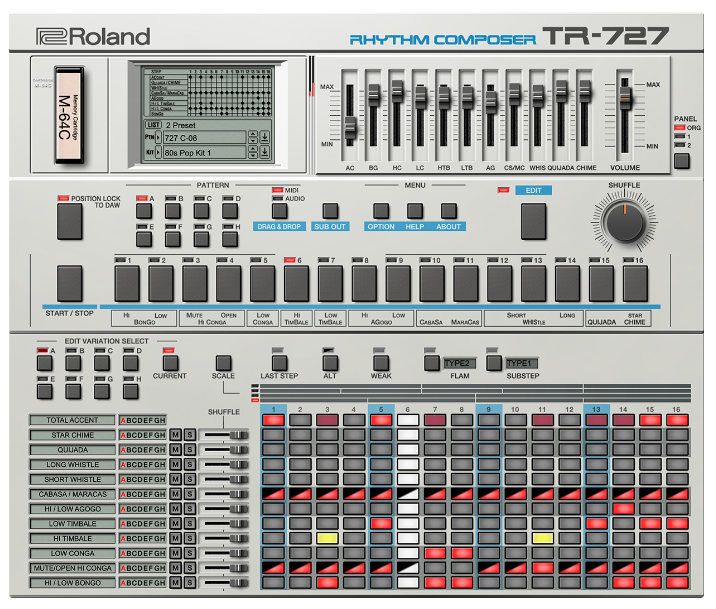The height and width of the screenshot is (609, 716).
Task: Select edit variation C button
Action: point(102,363)
